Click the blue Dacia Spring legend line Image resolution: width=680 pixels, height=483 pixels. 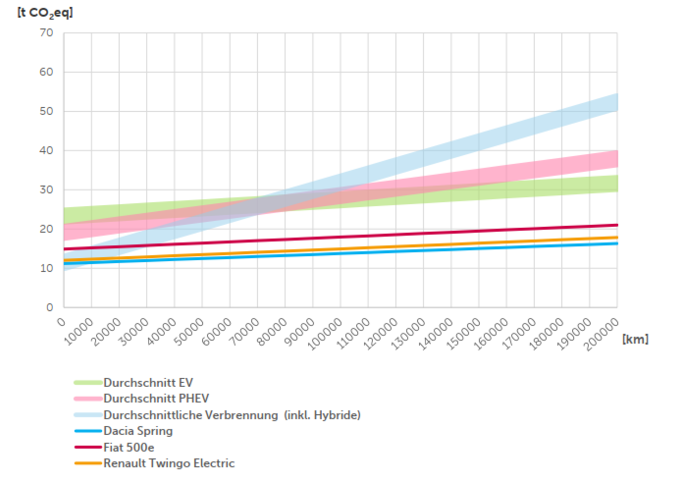[88, 431]
